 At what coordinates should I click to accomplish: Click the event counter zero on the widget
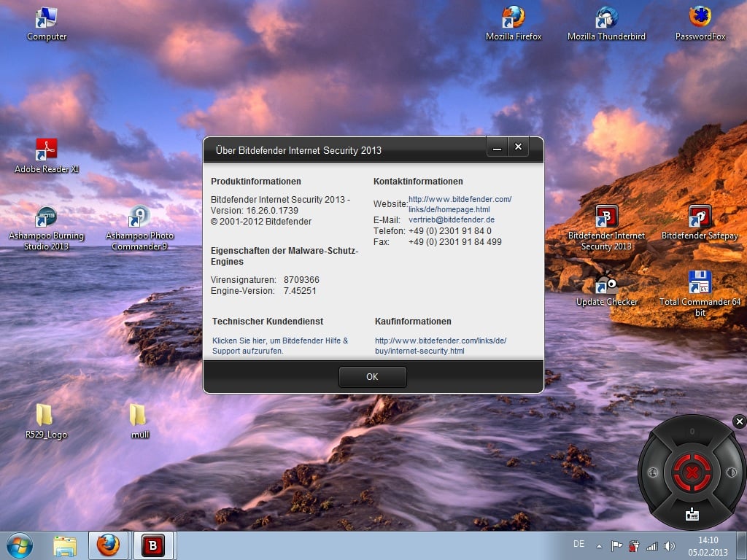[x=692, y=432]
